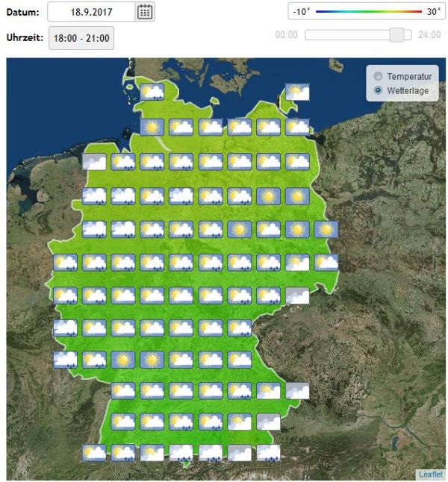
Task: Click the Wetterlage label in map overlay
Action: click(408, 90)
